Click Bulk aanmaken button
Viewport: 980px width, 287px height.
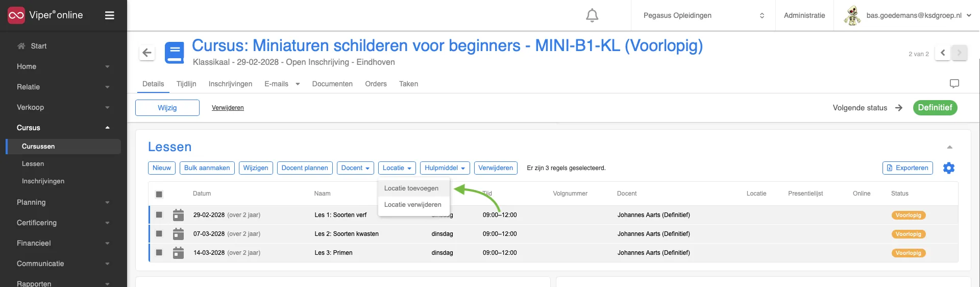207,168
